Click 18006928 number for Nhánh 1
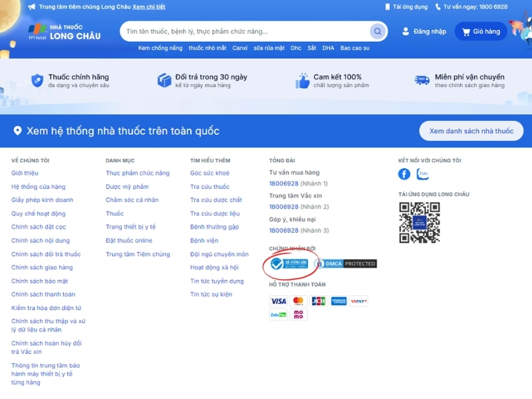 (284, 184)
